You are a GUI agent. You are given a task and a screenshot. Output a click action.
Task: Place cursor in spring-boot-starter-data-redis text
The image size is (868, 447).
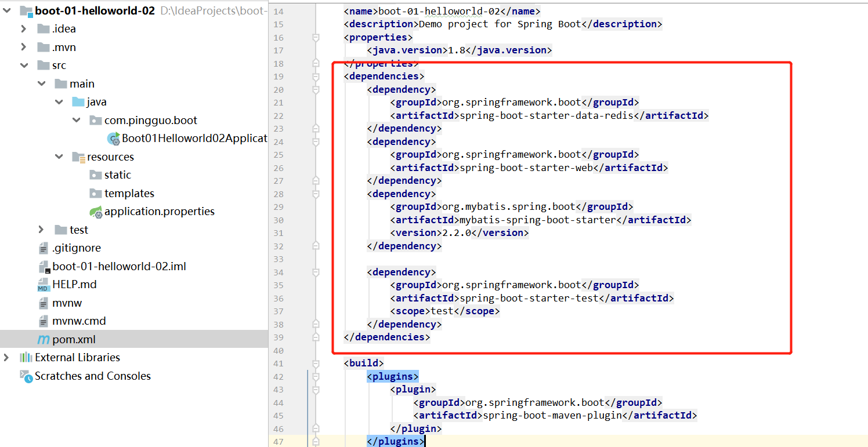(546, 115)
